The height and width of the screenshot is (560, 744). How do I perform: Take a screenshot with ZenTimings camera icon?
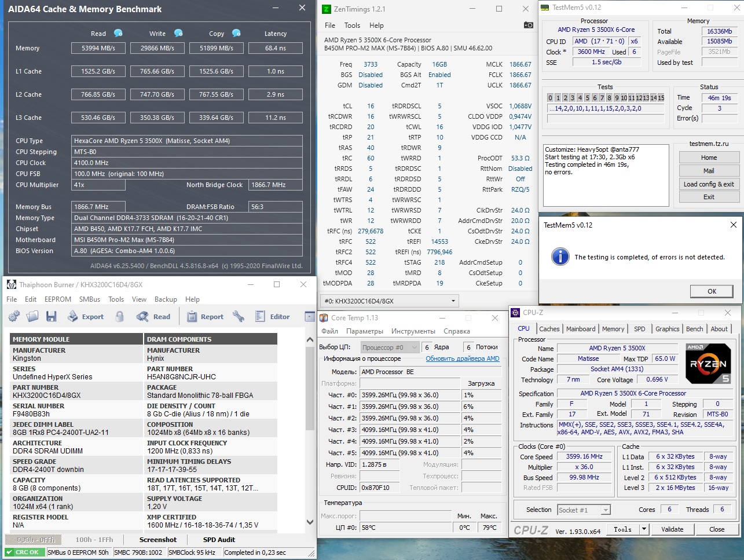coord(528,25)
